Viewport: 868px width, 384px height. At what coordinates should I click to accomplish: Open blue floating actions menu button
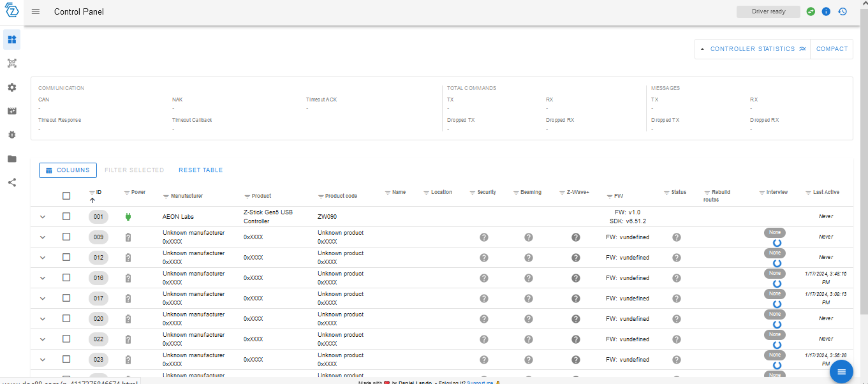click(x=841, y=371)
